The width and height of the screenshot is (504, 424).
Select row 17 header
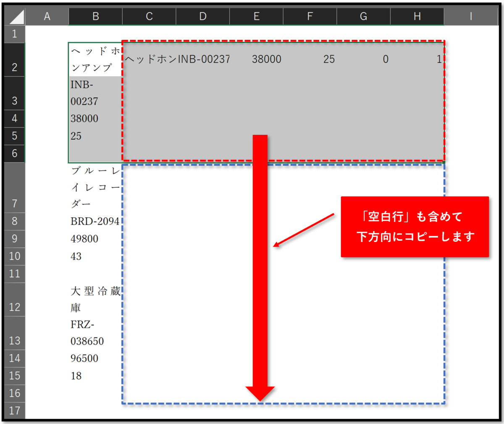[x=14, y=410]
